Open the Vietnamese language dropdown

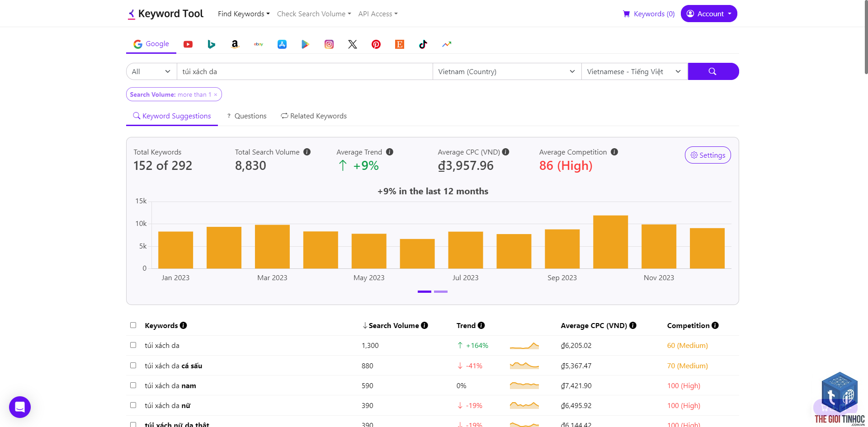pos(634,71)
